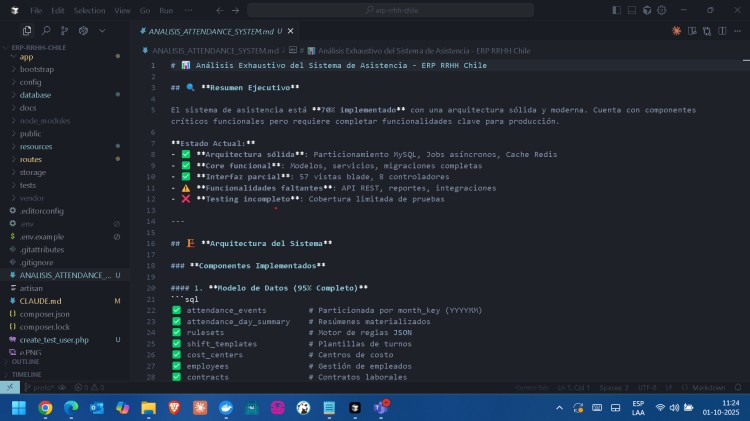
Task: Expand the OUTLINE section
Action: 25,362
